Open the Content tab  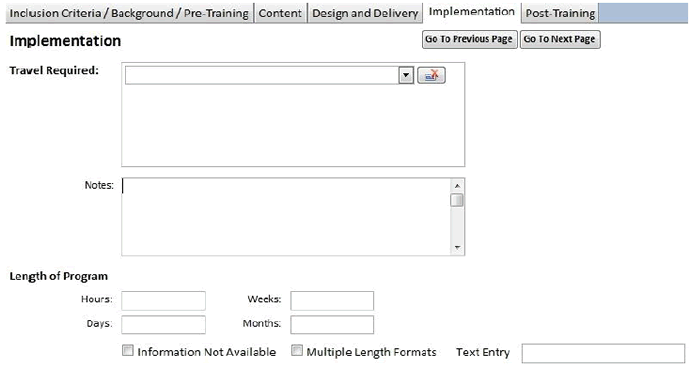pos(280,13)
